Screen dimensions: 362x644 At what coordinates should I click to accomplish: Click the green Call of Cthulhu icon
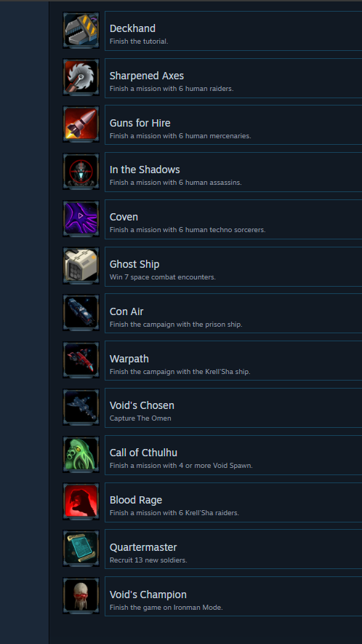click(81, 455)
